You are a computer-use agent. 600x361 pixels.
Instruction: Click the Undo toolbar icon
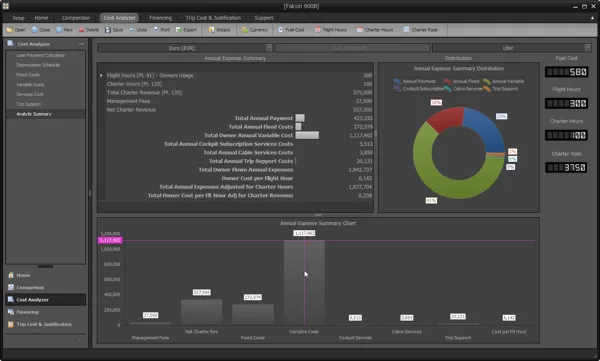point(138,30)
